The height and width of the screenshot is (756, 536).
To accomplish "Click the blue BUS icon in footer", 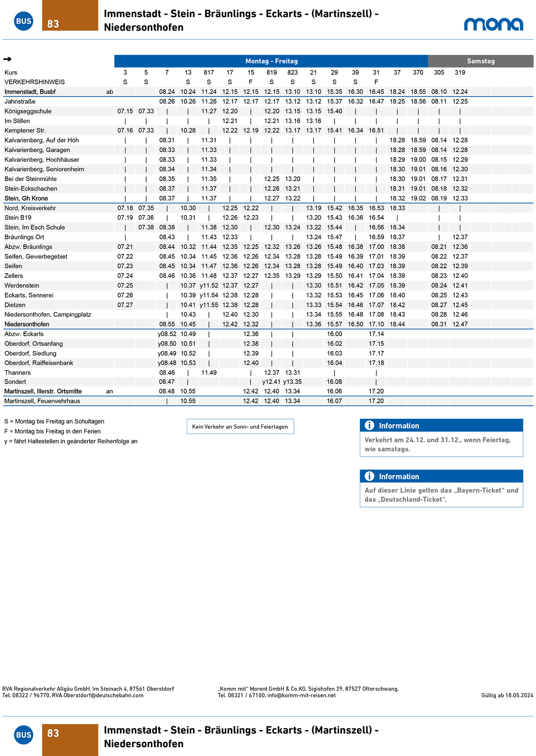I will (x=23, y=735).
